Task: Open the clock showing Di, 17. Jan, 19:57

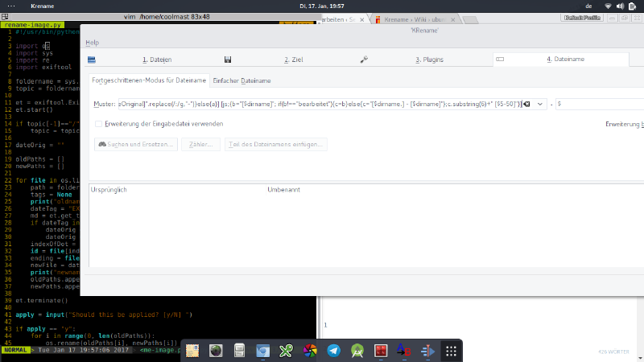Action: pos(322,6)
